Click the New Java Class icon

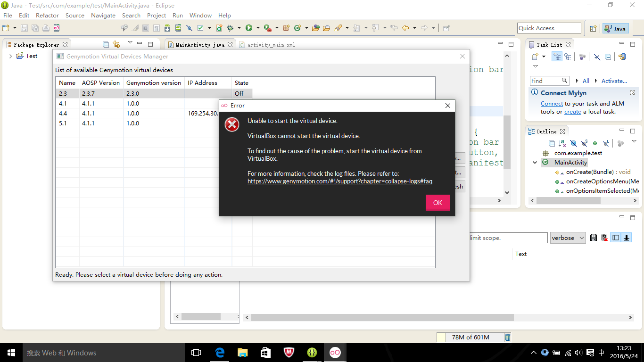click(297, 28)
